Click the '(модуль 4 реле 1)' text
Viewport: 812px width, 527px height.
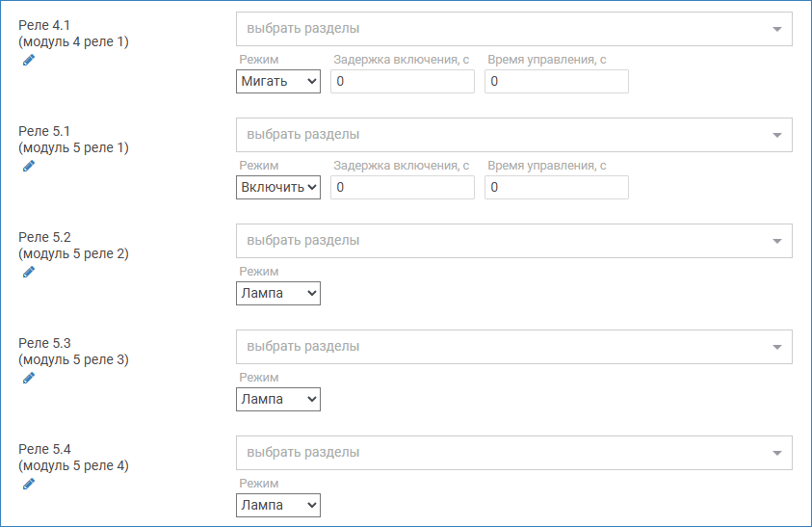[x=73, y=41]
